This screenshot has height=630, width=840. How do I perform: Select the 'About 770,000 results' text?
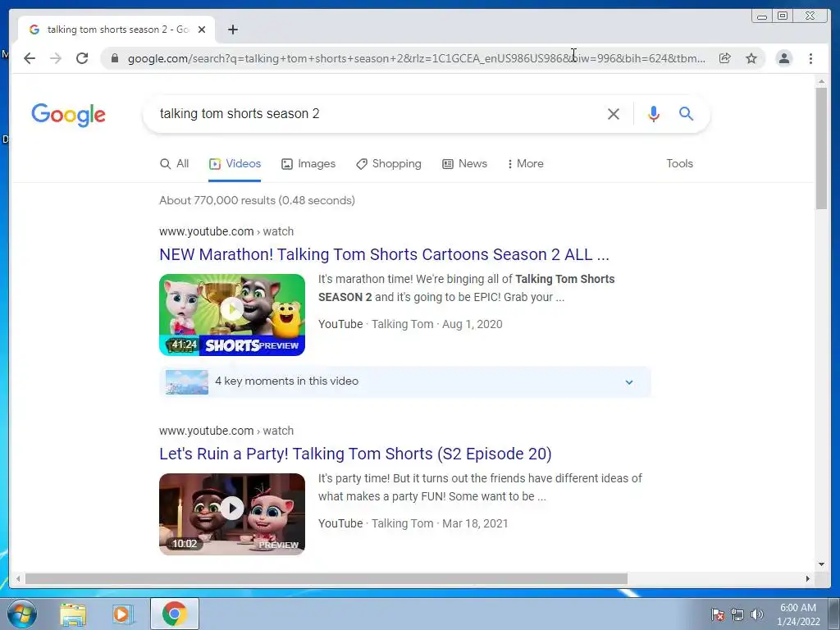tap(257, 200)
